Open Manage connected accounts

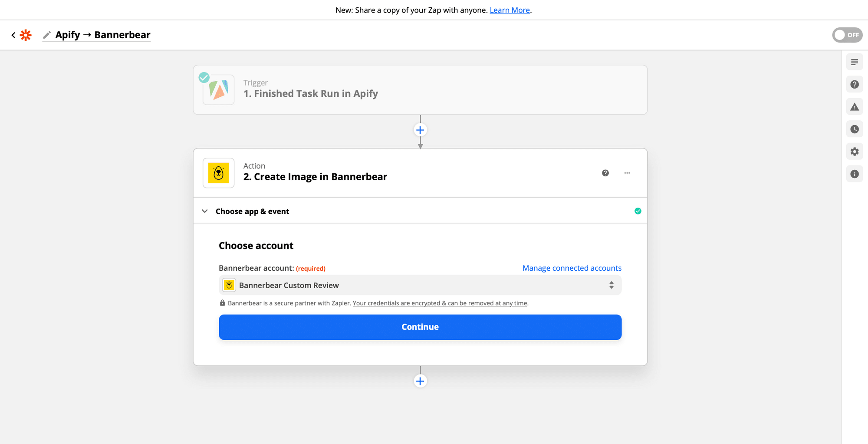(x=572, y=268)
